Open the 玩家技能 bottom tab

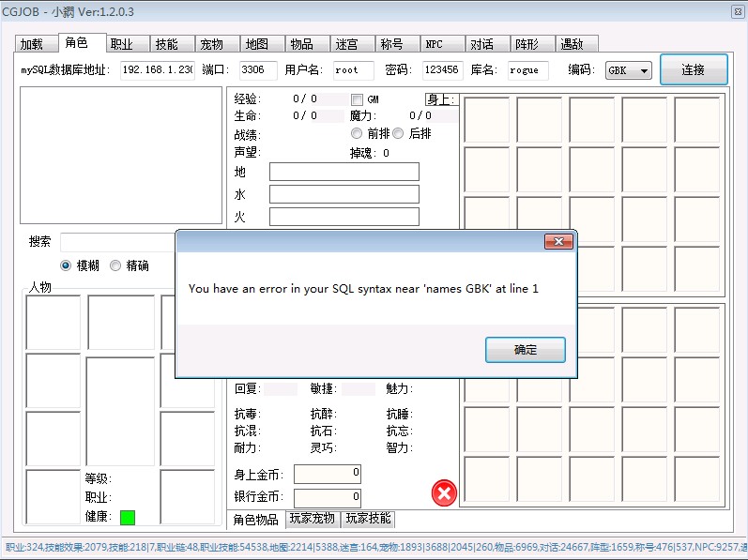point(369,519)
